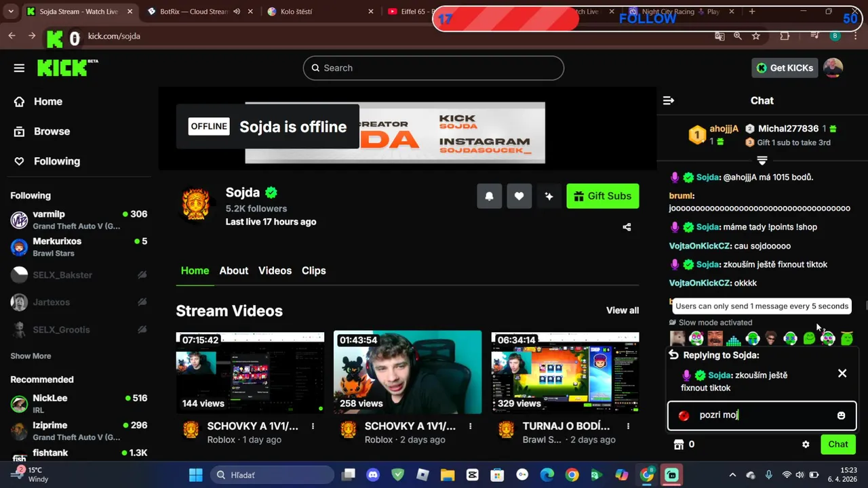Image resolution: width=868 pixels, height=488 pixels.
Task: Mute the BotRix tab audio icon
Action: click(237, 12)
